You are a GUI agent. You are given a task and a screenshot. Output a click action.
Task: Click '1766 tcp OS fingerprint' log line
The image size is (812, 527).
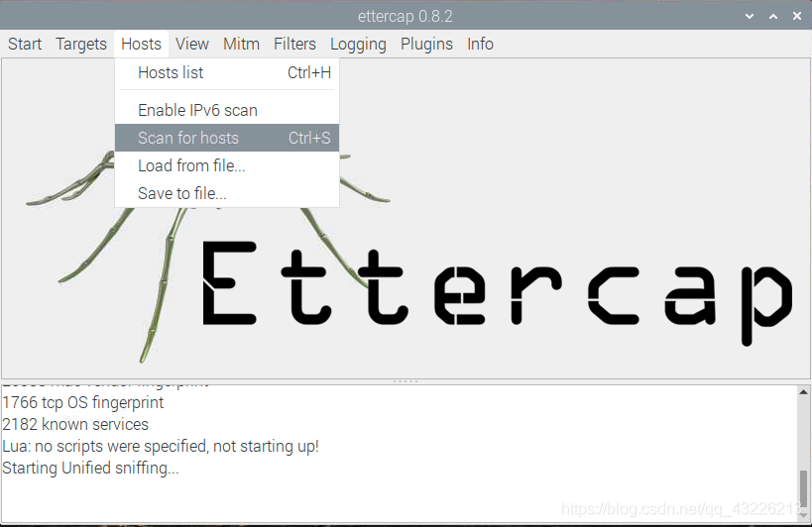(83, 402)
